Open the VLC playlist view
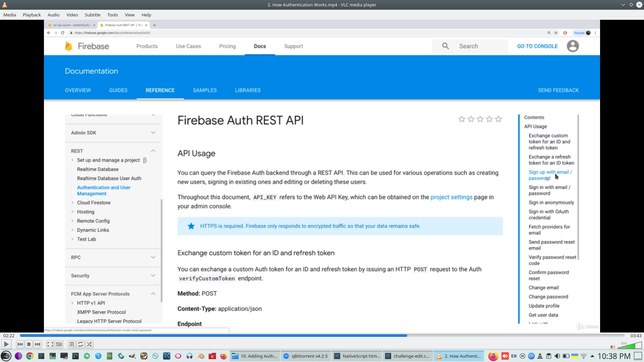Viewport: 644px width, 362px height. point(71,344)
